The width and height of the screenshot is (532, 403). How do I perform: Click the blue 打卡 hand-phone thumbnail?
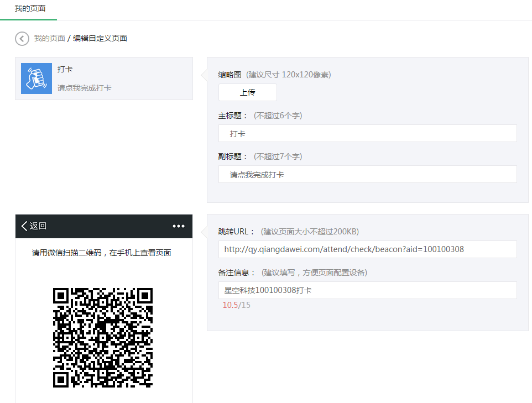click(x=36, y=78)
